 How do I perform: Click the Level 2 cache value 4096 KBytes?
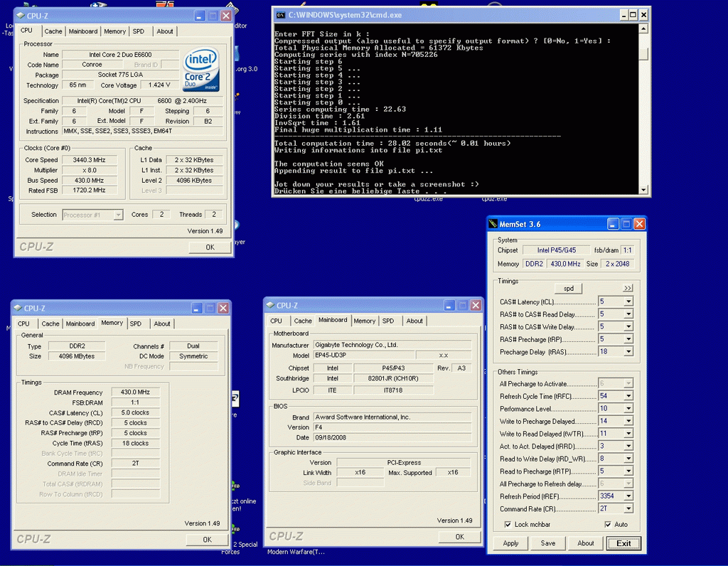194,180
